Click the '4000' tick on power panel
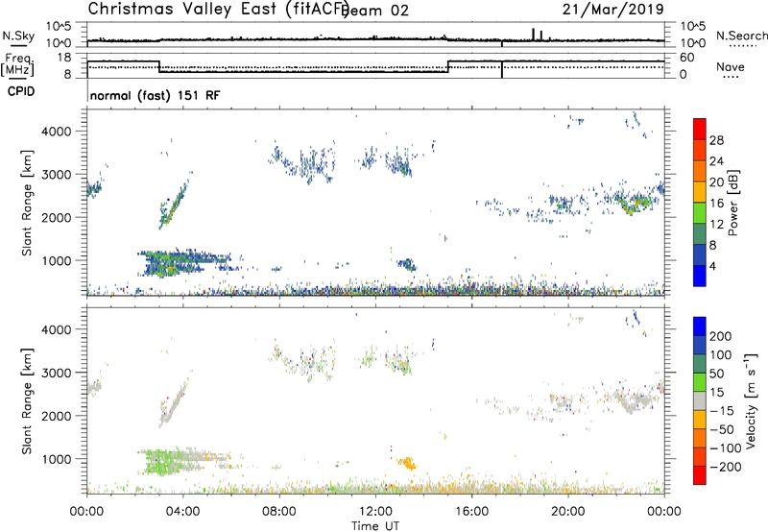This screenshot has height=532, width=768. click(56, 132)
